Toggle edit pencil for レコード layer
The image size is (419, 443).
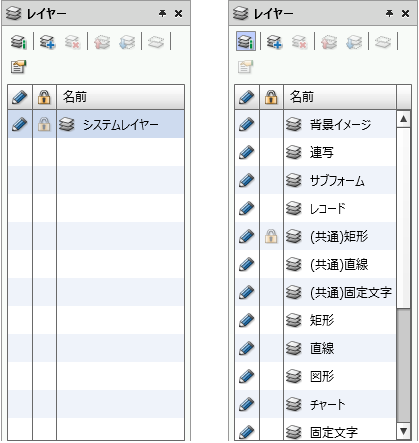pyautogui.click(x=247, y=208)
